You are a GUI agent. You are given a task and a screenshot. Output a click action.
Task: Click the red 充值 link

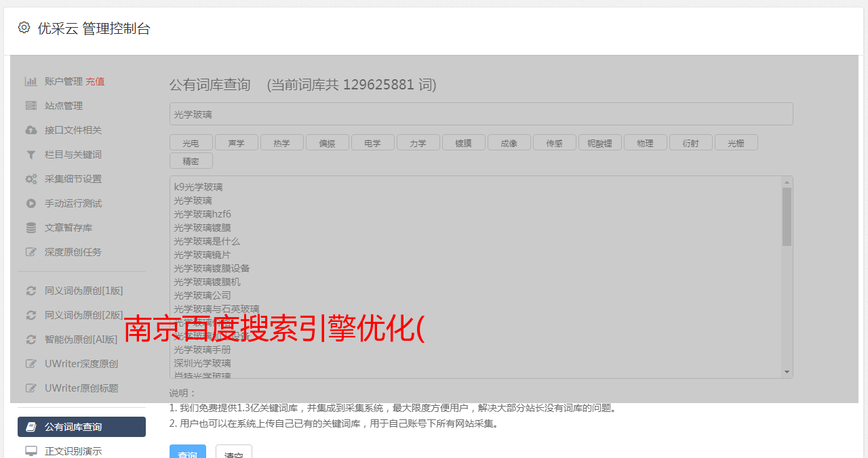coord(95,81)
